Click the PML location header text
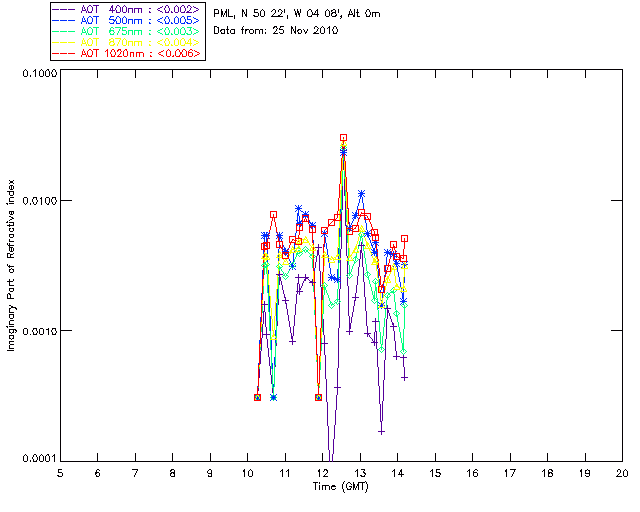Viewport: 640px width, 512px height. 297,14
